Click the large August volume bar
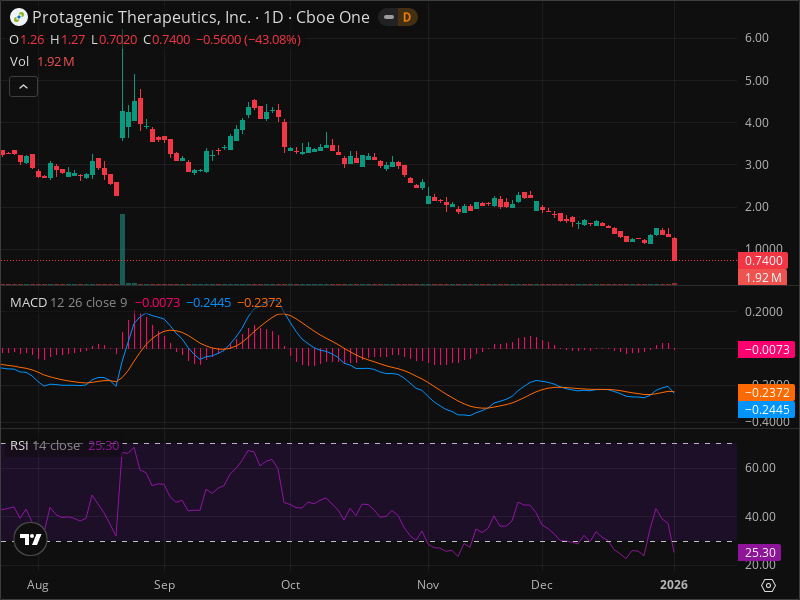Image resolution: width=800 pixels, height=600 pixels. click(122, 249)
